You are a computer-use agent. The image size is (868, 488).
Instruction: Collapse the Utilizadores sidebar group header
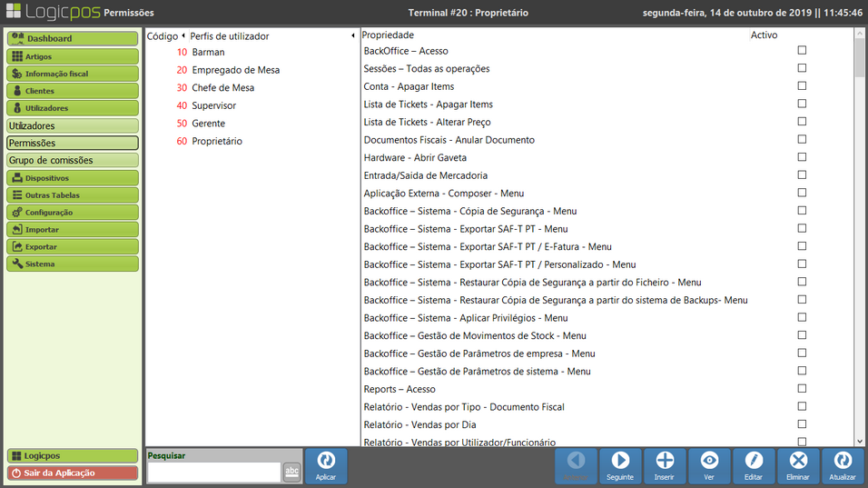tap(73, 108)
